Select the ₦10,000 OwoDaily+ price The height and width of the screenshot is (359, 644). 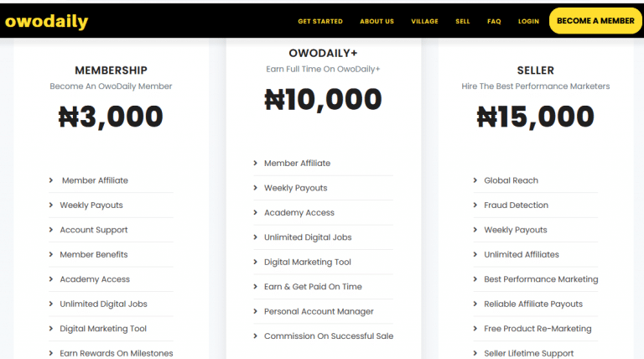(x=323, y=100)
